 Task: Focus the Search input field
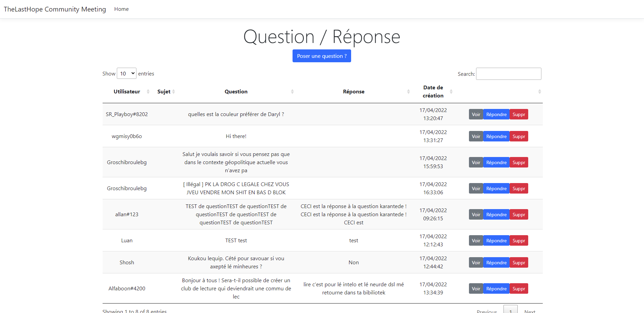(x=508, y=74)
